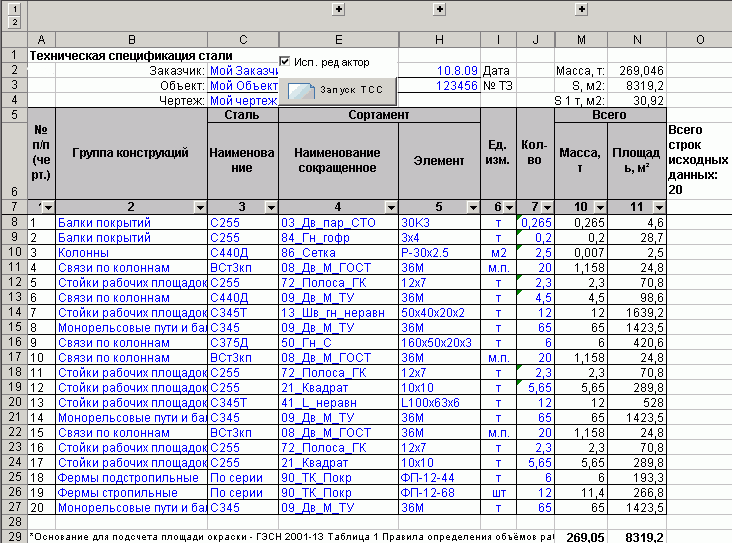This screenshot has height=543, width=732.
Task: Click element cell 'Р-30х2.5'
Action: (x=439, y=253)
